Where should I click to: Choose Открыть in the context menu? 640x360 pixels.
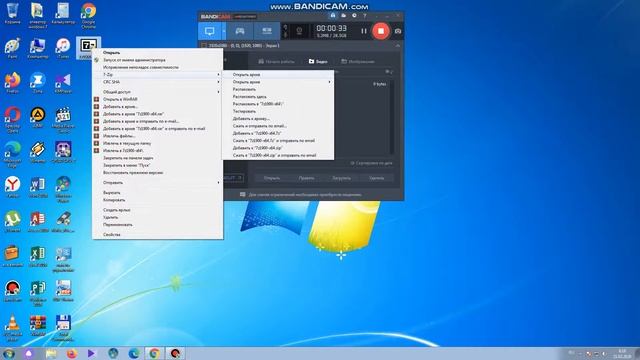point(158,53)
